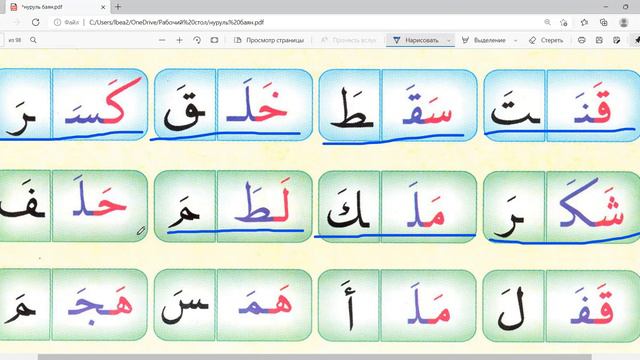Screen dimensions: 640x360
Task: Print the PDF document
Action: [x=582, y=40]
